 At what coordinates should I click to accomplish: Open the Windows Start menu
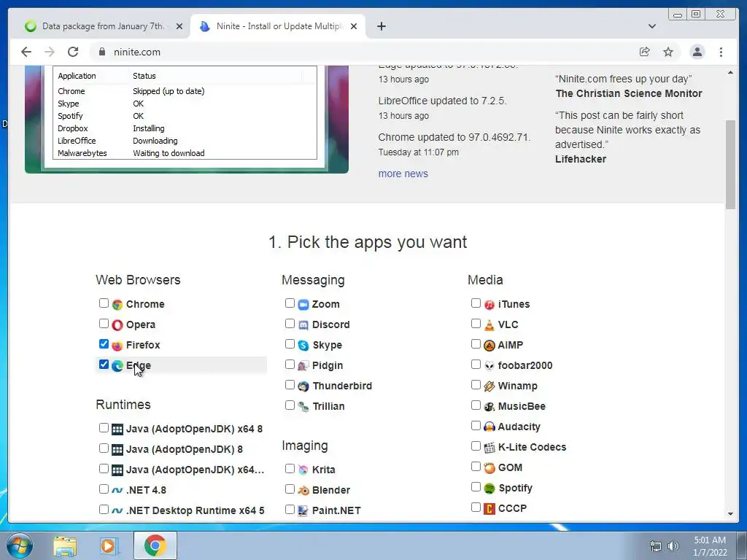click(20, 545)
